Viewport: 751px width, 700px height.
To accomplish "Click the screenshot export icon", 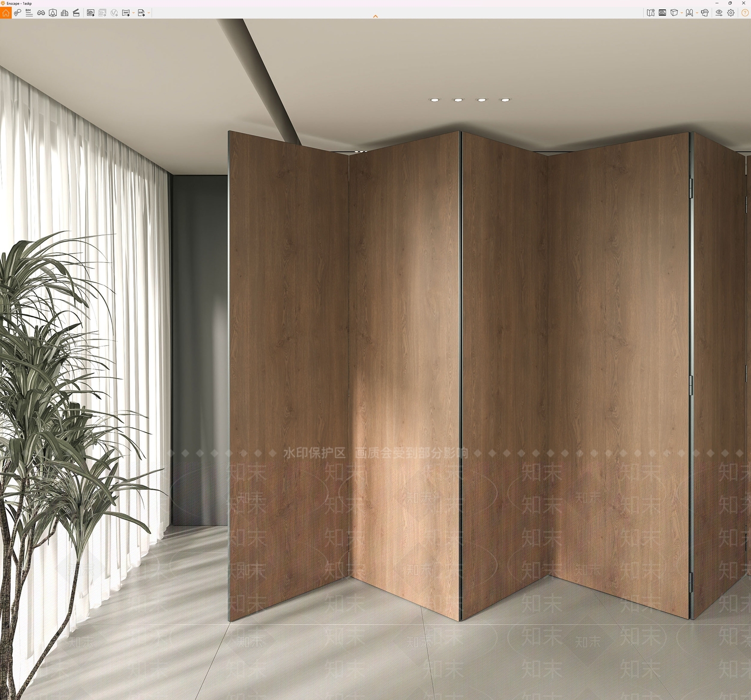I will (x=91, y=13).
